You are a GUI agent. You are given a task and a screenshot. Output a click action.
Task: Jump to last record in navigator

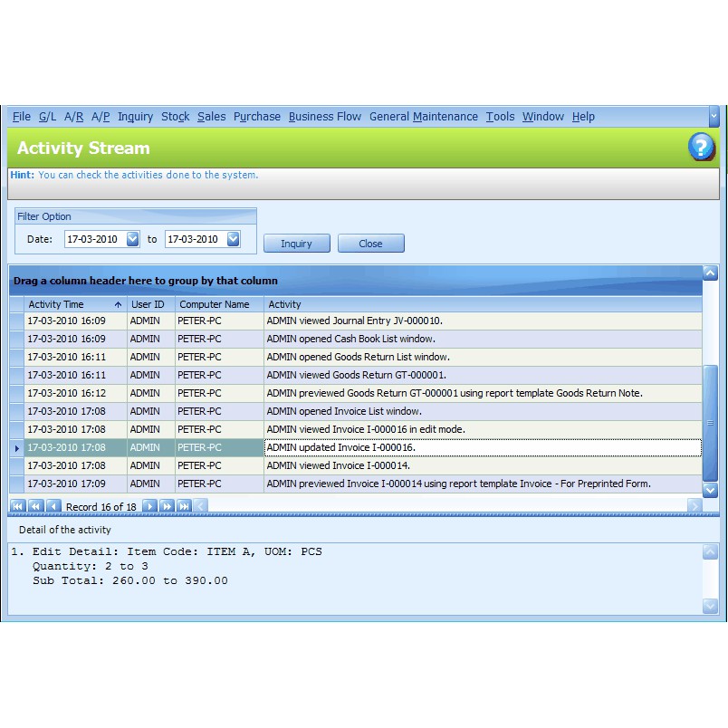point(185,506)
